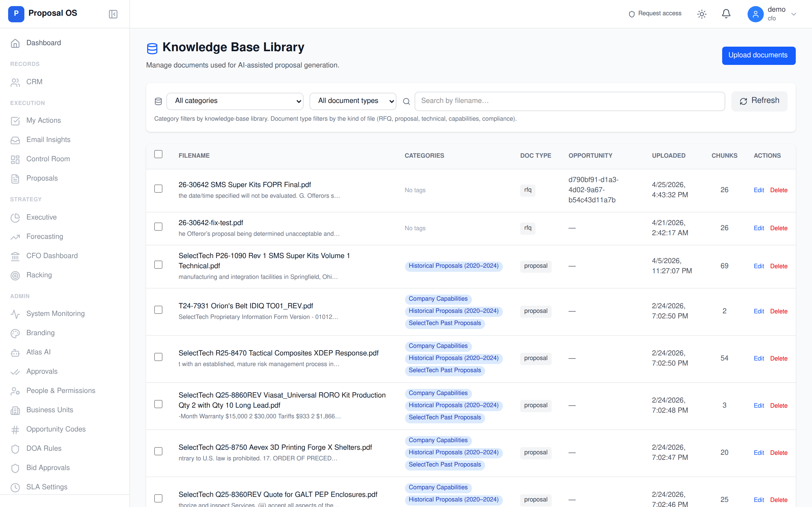Open Opportunity Codes under Admin

55,429
